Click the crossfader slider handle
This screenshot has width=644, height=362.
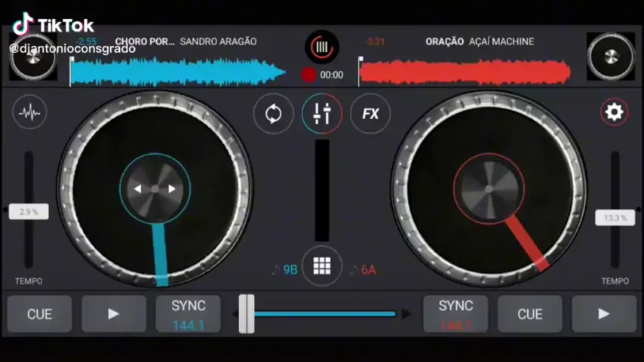(247, 314)
